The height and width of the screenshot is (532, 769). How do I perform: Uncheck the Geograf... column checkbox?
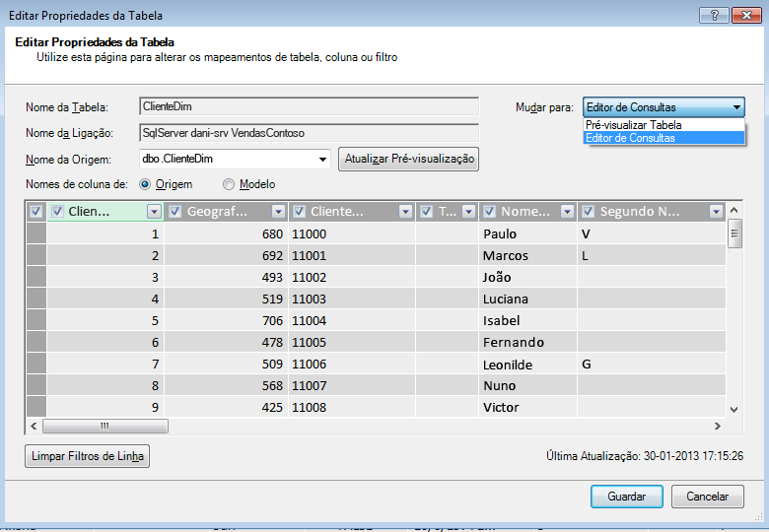coord(175,212)
